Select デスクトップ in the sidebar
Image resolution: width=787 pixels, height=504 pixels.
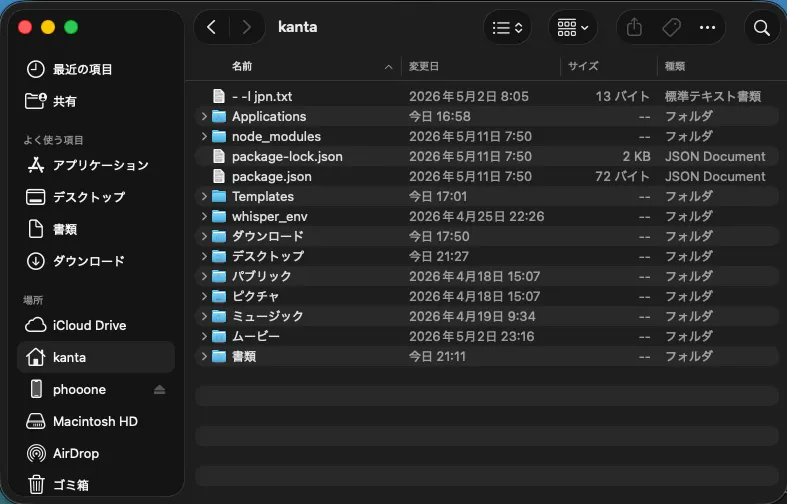click(x=96, y=197)
